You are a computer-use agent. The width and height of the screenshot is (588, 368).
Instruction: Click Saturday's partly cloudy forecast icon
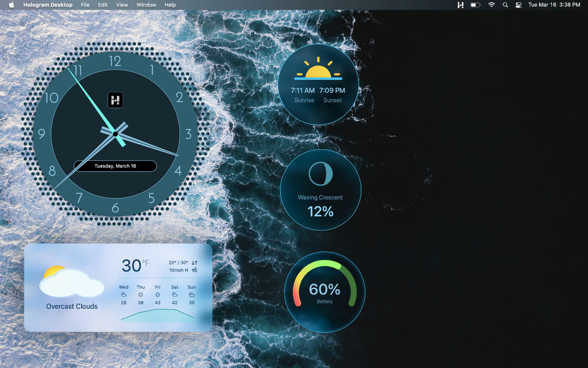pos(175,295)
